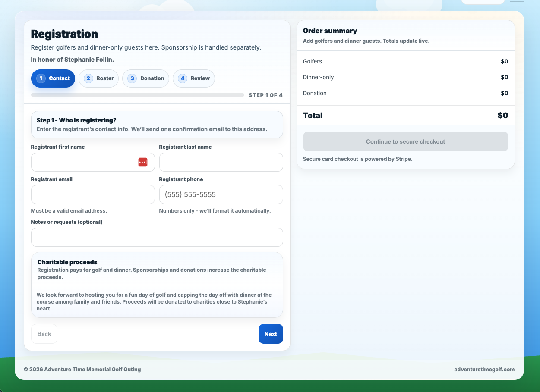Image resolution: width=540 pixels, height=392 pixels.
Task: Click the Notes or requests text box
Action: pos(157,237)
